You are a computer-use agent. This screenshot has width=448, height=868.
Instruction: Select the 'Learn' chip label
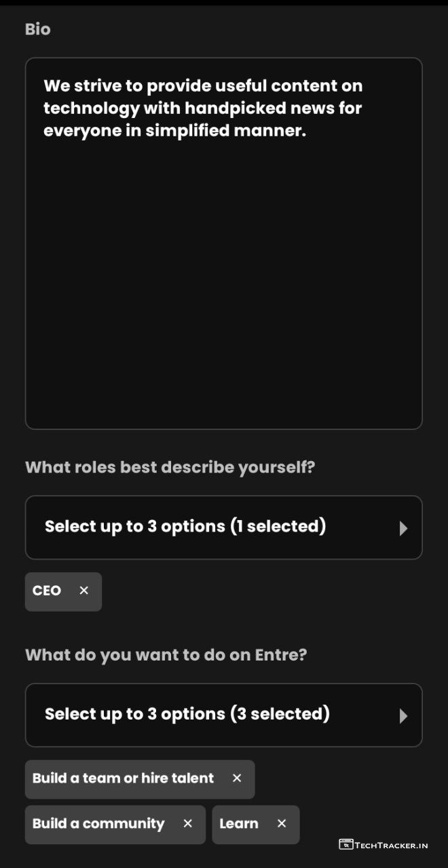(239, 824)
